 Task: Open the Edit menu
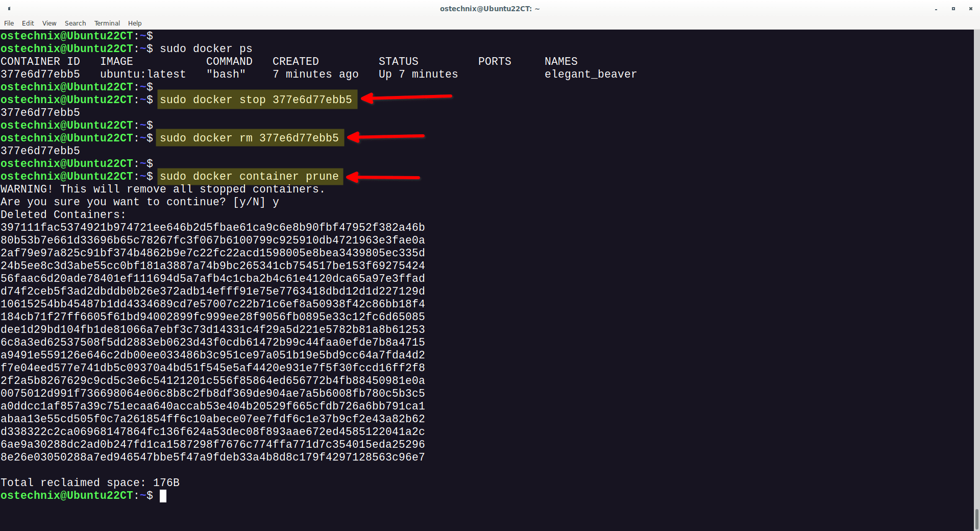click(x=28, y=23)
